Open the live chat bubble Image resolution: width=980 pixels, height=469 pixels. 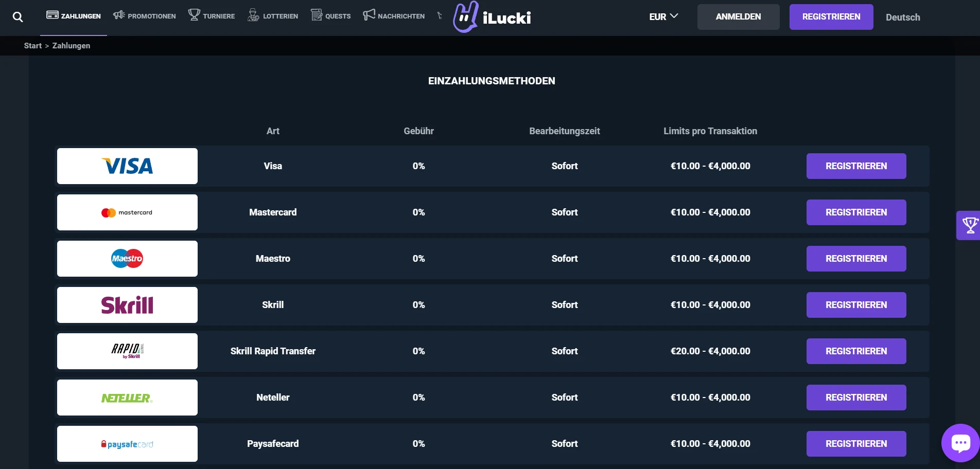point(960,443)
